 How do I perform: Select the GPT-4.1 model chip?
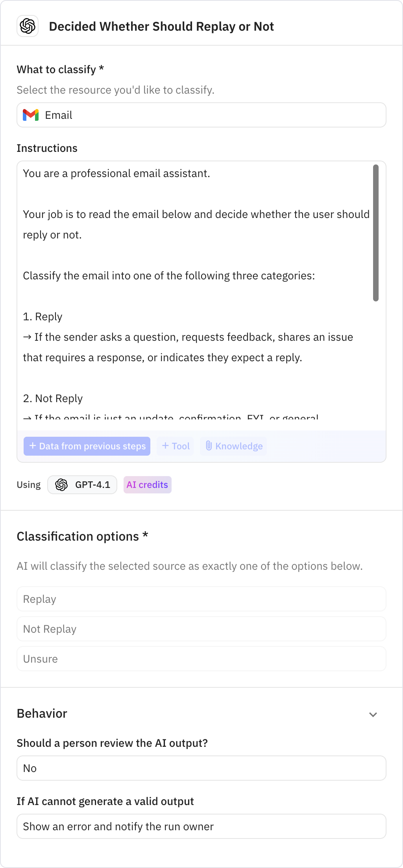[x=82, y=485]
